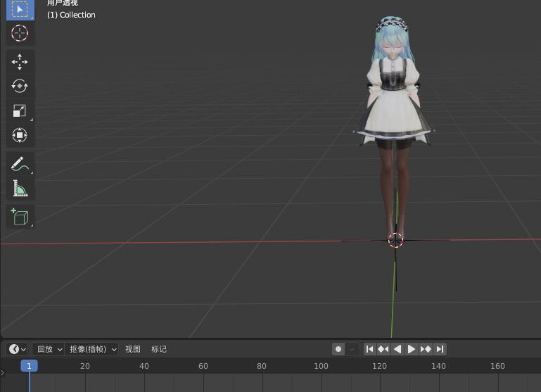Open the 标记 menu
Image resolution: width=541 pixels, height=392 pixels.
[x=159, y=349]
